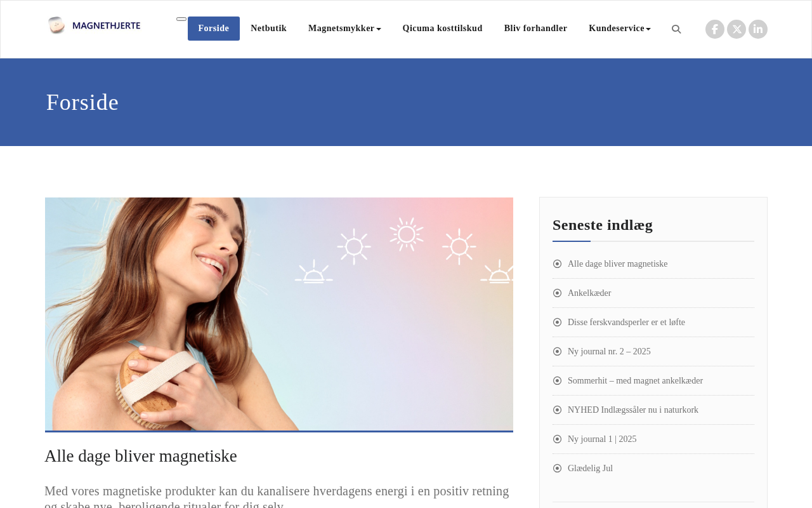Viewport: 812px width, 508px height.
Task: Open the LinkedIn social icon
Action: pyautogui.click(x=758, y=29)
